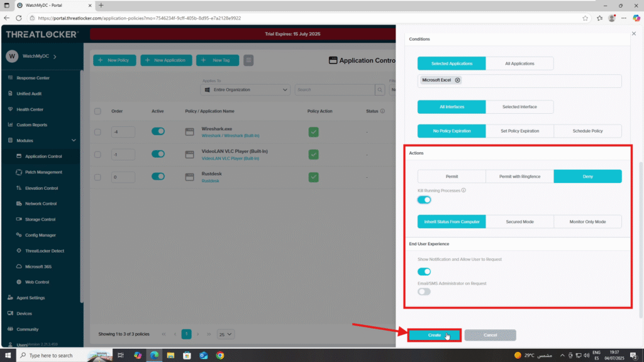
Task: Collapse the Modules section
Action: point(74,140)
